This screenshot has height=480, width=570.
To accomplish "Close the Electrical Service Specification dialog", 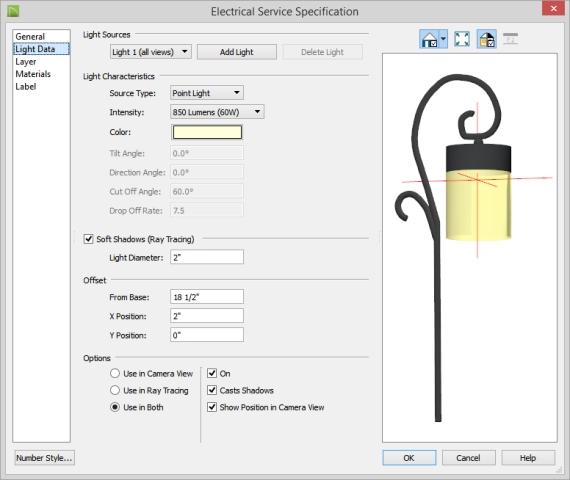I will [553, 8].
